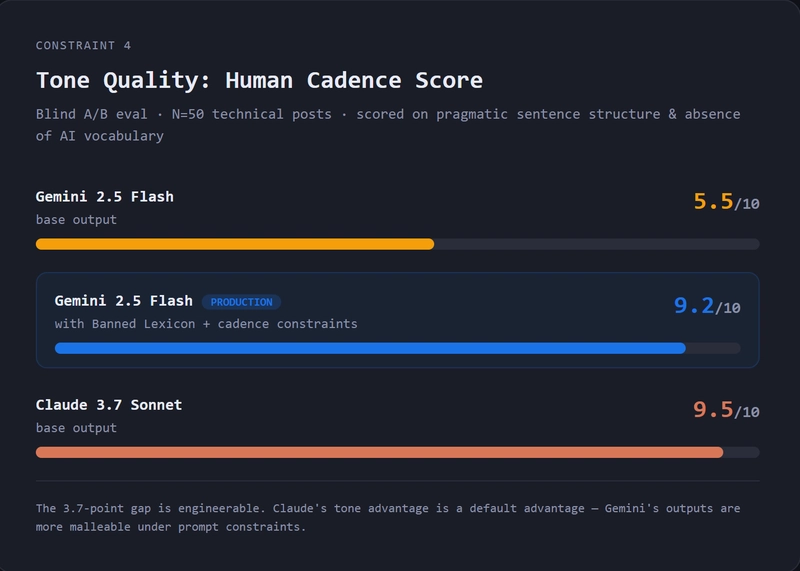Click the Banned Lexicon + cadence constraints caption

205,324
